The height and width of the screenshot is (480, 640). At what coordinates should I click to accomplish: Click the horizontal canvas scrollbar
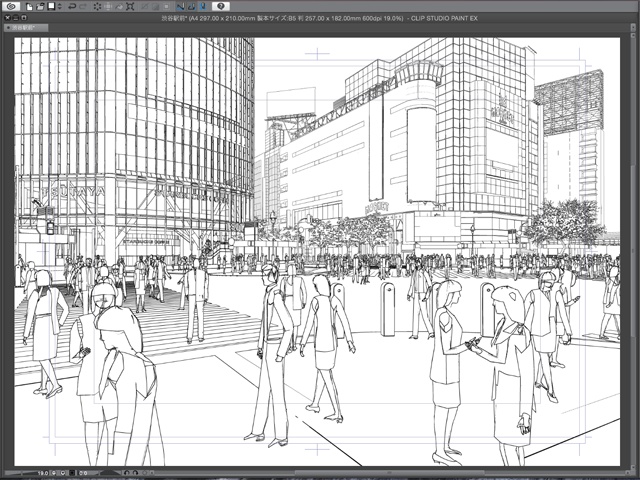point(388,473)
